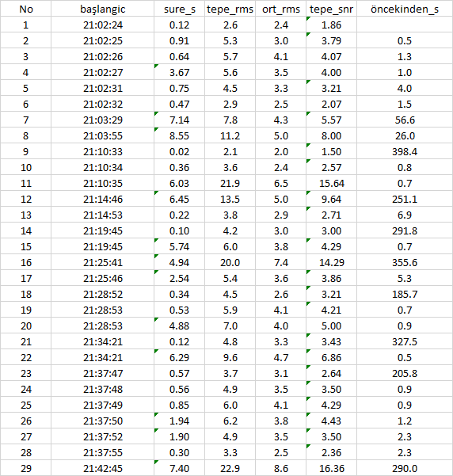Click the tepe_rms cell 11.2
Image resolution: width=453 pixels, height=476 pixels.
tap(230, 135)
